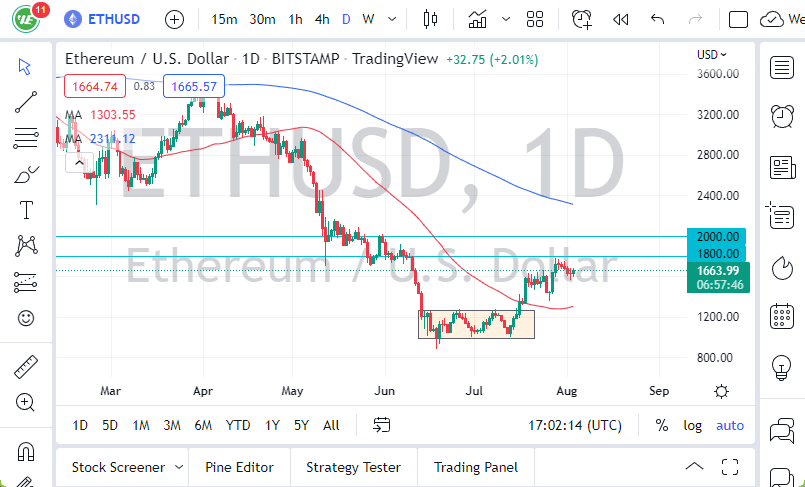Expand the Stock Screener dropdown arrow

pos(179,467)
